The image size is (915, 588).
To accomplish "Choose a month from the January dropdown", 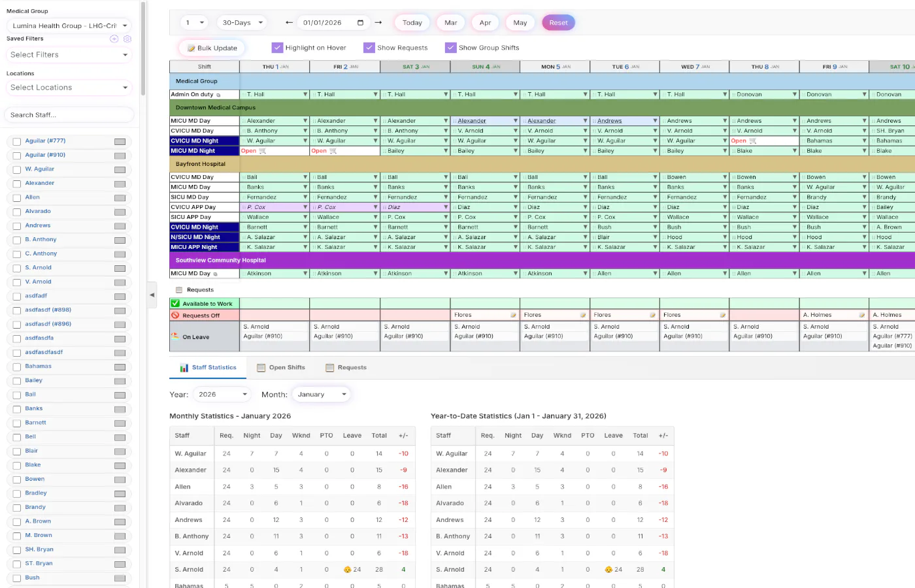I will tap(321, 395).
